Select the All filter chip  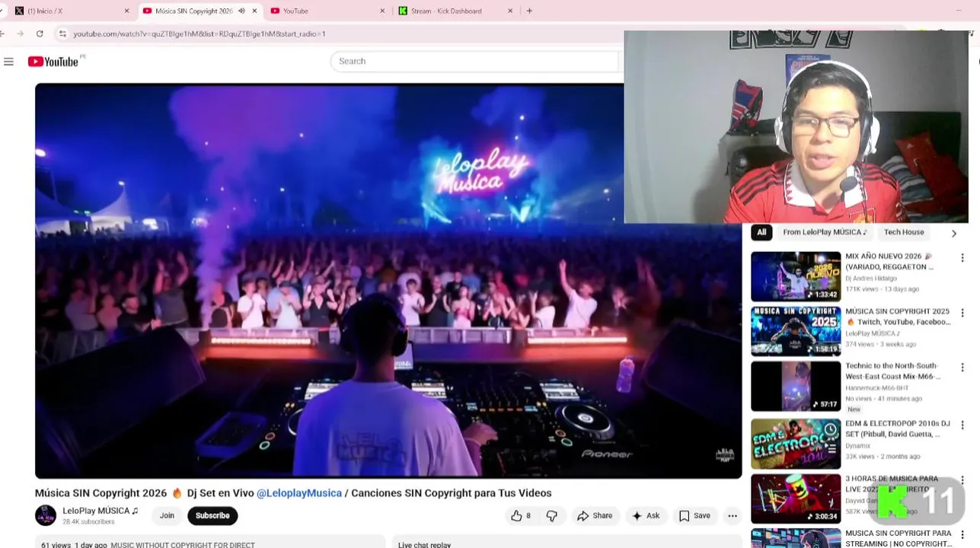click(761, 232)
